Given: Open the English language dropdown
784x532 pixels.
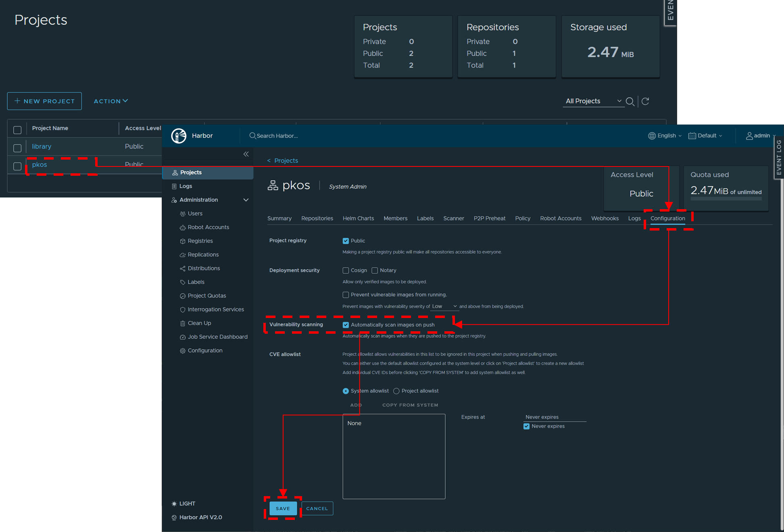Looking at the screenshot, I should [x=665, y=136].
